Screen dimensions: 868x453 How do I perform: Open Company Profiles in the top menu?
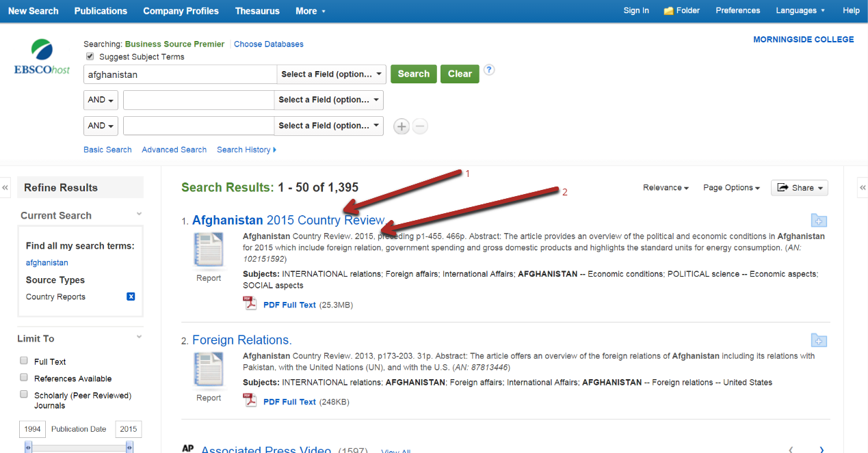[181, 11]
